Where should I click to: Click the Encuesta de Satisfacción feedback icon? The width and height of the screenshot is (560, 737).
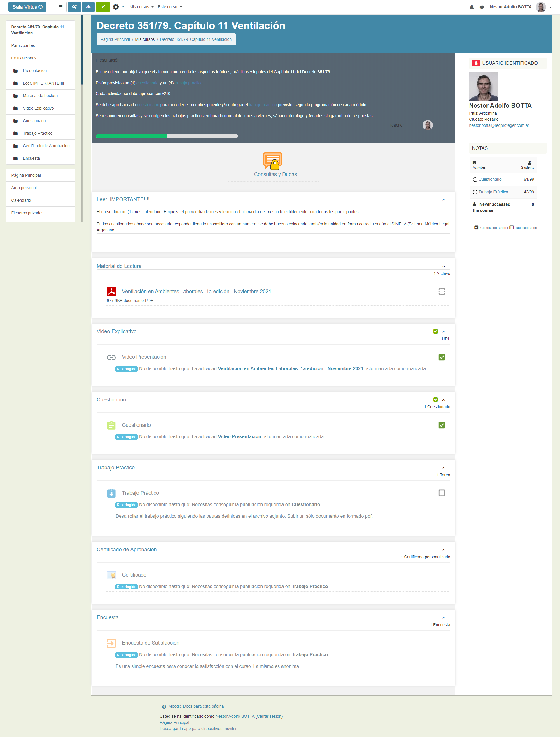coord(111,643)
